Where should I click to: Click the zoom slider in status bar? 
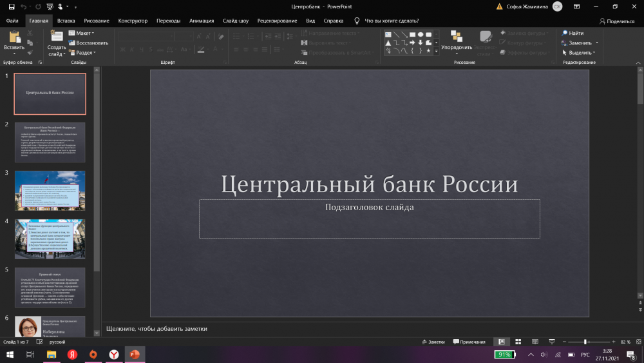[585, 342]
